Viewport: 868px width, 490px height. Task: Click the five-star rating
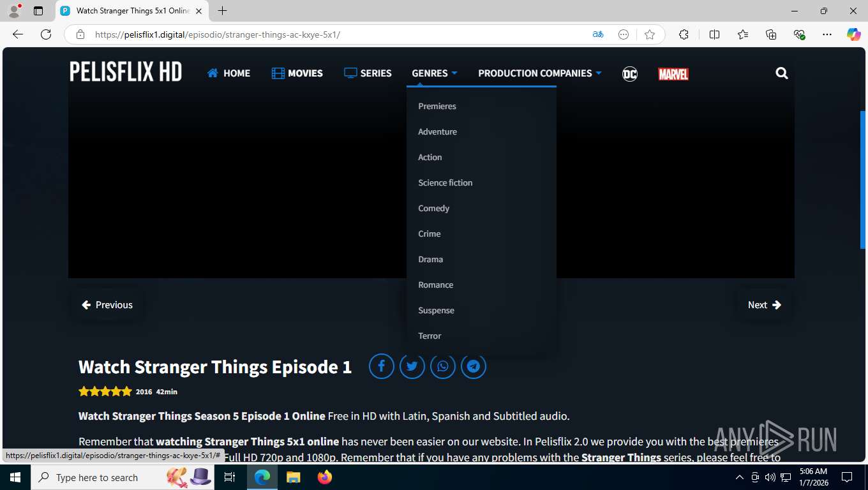click(x=105, y=391)
